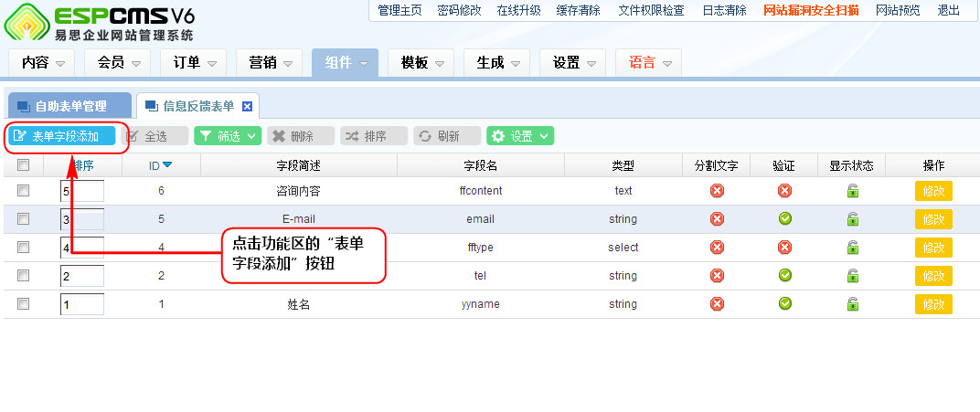The width and height of the screenshot is (980, 412).
Task: Open the 组件 navigation menu
Action: click(345, 63)
